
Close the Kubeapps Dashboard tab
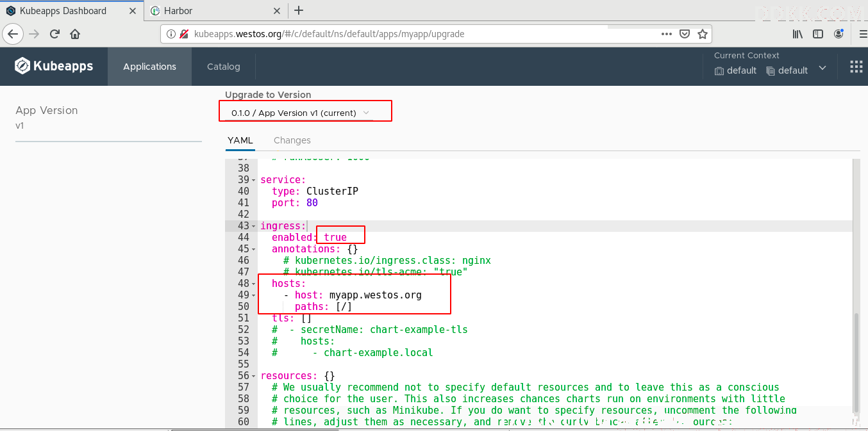tap(131, 10)
